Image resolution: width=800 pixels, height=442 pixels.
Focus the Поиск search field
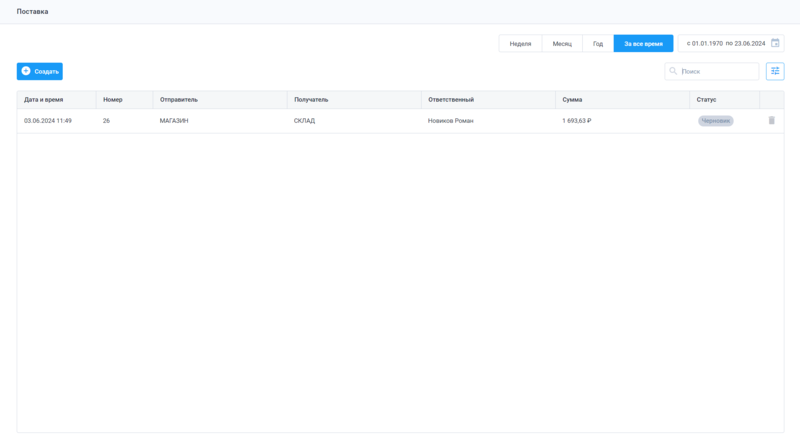[717, 72]
